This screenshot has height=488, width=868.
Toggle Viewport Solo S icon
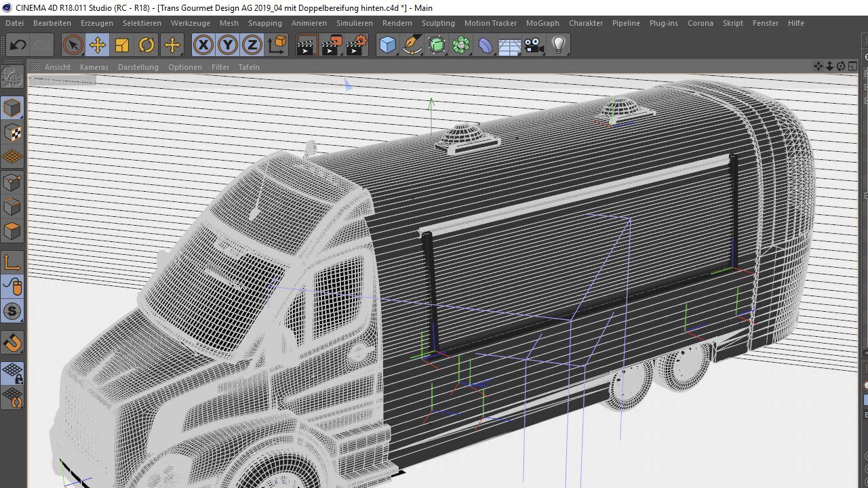coord(12,311)
